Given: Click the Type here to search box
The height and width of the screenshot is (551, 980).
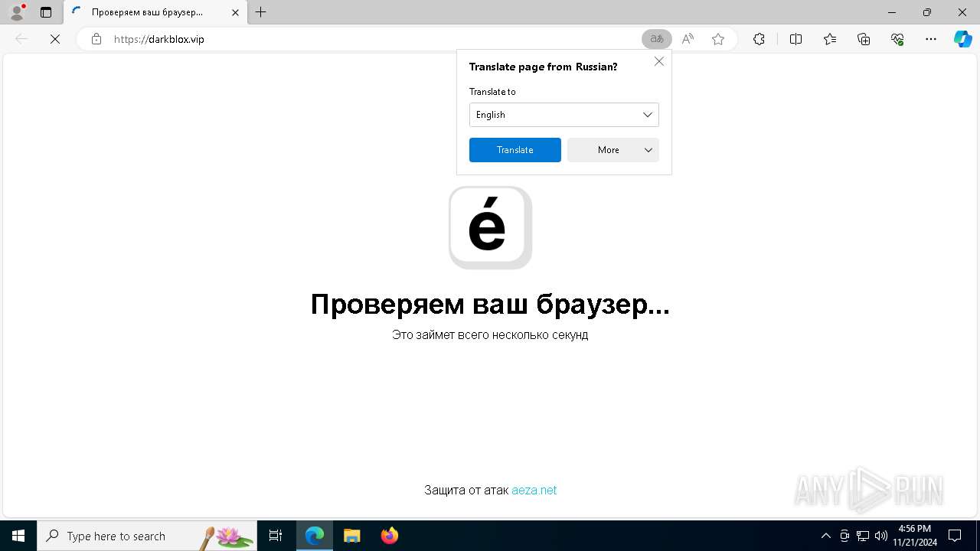Looking at the screenshot, I should pos(147,536).
